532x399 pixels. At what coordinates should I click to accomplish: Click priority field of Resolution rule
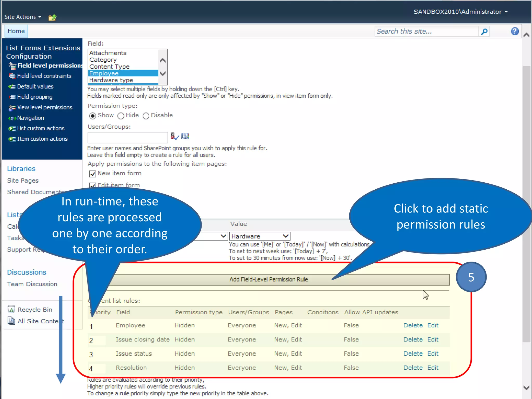(97, 368)
